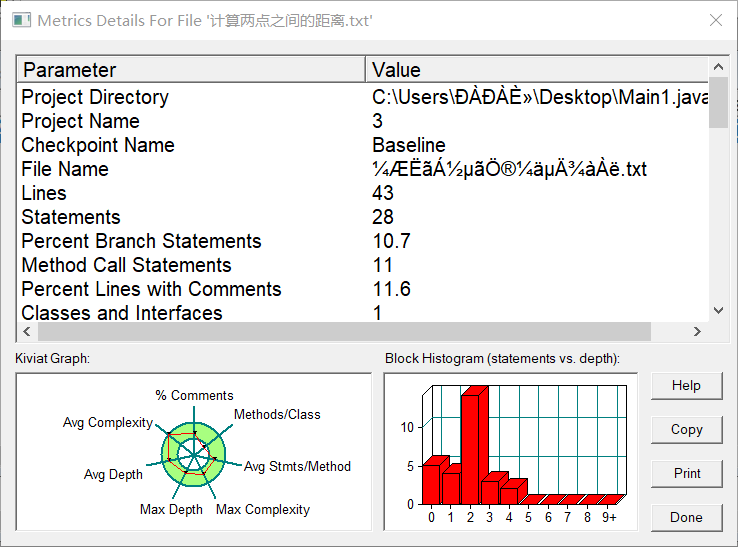Click the horizontal scrollbar right arrow
Screen dimensions: 738x547
point(697,331)
